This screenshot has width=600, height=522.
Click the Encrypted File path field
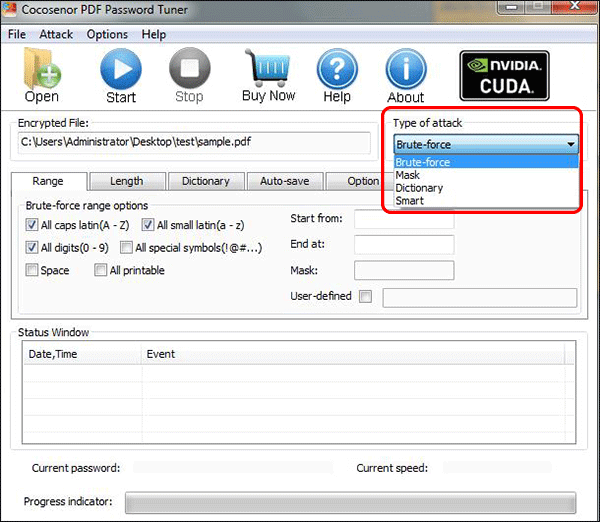(x=194, y=142)
